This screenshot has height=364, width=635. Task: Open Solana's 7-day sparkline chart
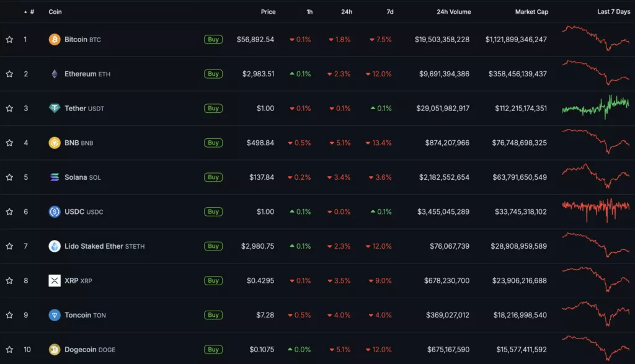(x=595, y=176)
